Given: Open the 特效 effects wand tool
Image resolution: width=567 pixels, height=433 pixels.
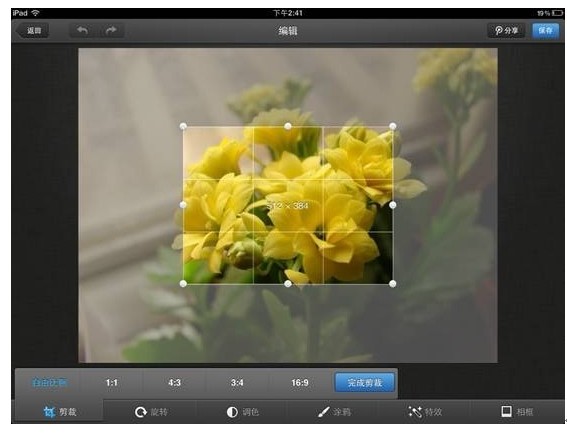Looking at the screenshot, I should [x=425, y=412].
